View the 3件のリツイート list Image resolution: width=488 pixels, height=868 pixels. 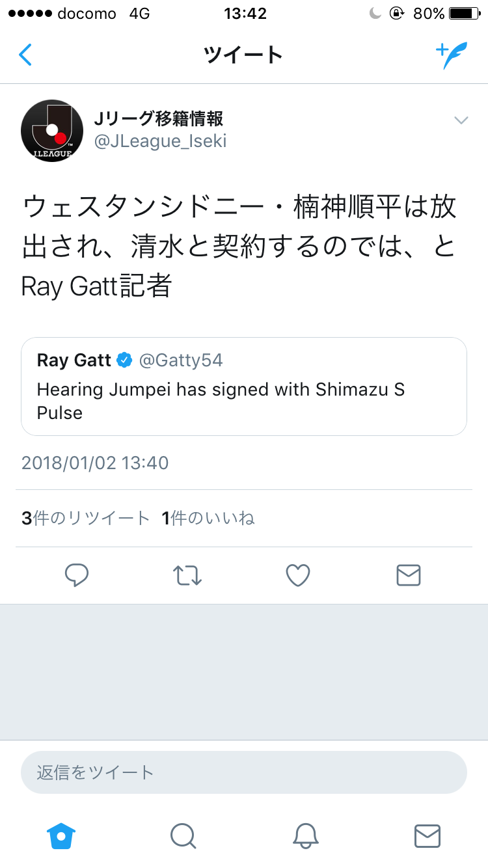[86, 518]
